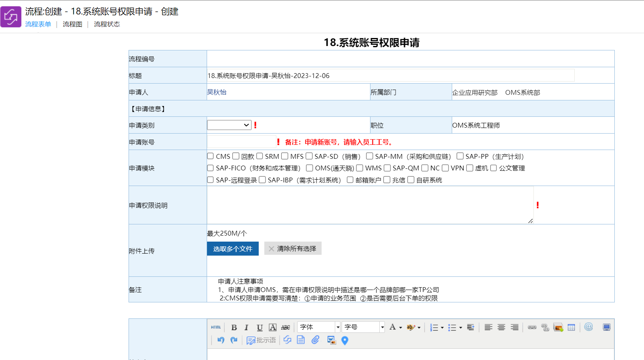Check the SRM module checkbox

[x=260, y=156]
